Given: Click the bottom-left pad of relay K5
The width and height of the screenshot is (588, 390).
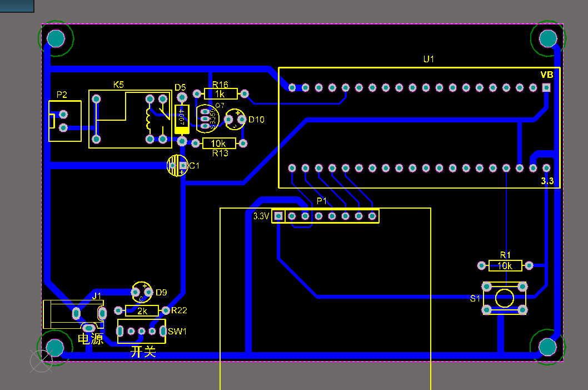Looking at the screenshot, I should (x=96, y=139).
